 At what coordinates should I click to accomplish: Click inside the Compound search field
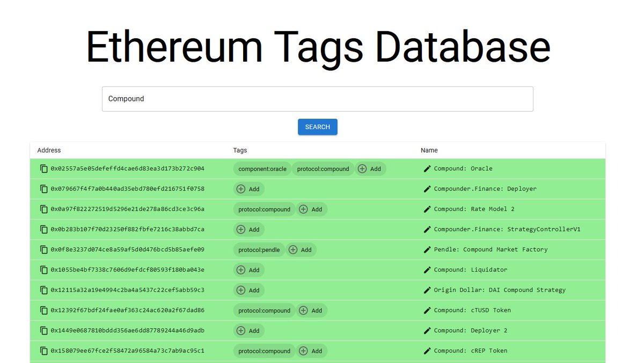[317, 99]
